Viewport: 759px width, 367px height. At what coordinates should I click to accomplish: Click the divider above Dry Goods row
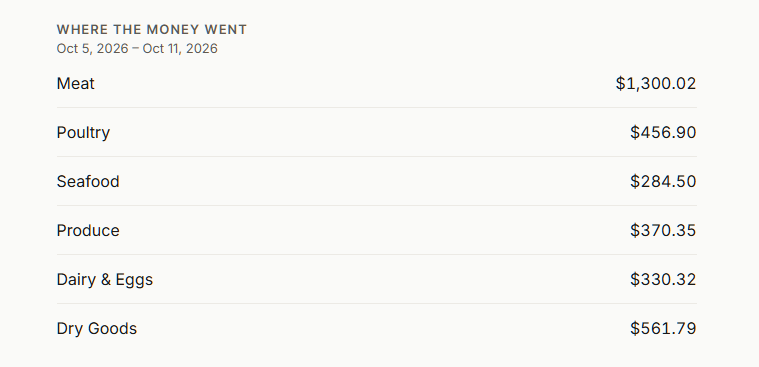click(377, 304)
